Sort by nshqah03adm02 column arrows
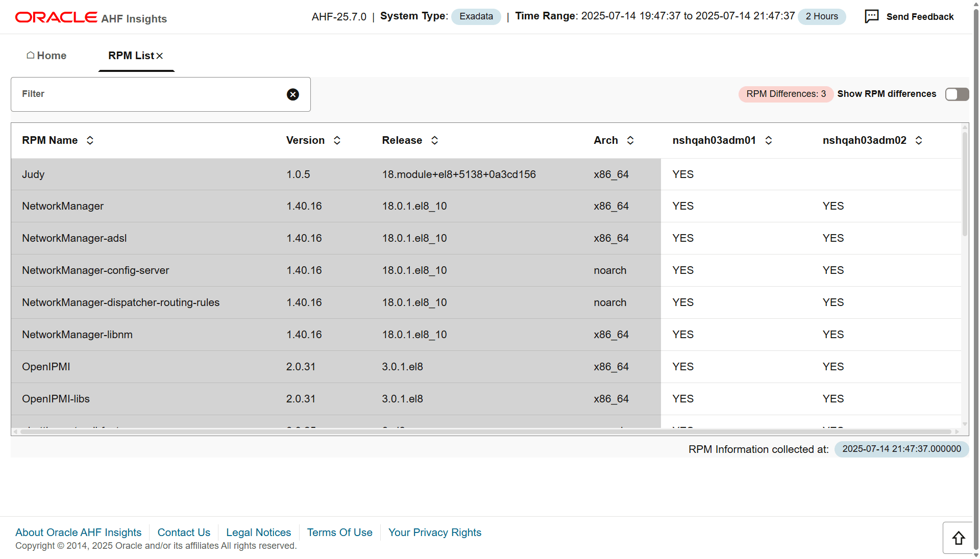 tap(918, 140)
